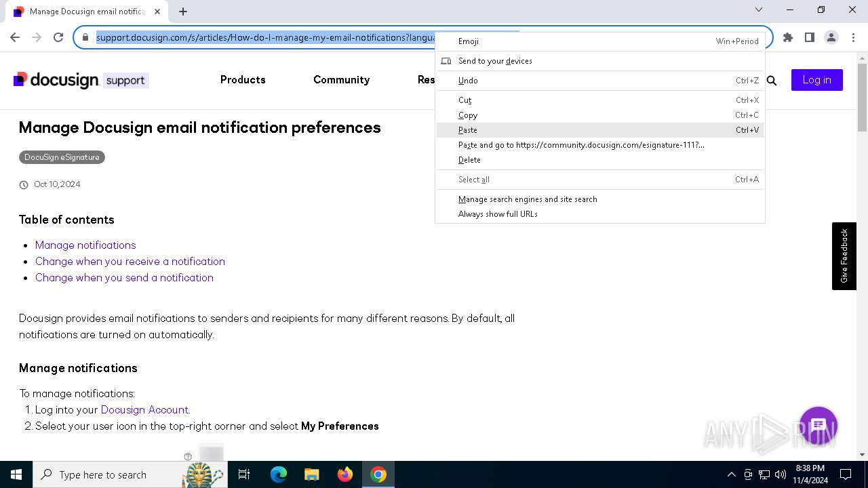
Task: Open File Explorer from taskbar
Action: [x=311, y=474]
